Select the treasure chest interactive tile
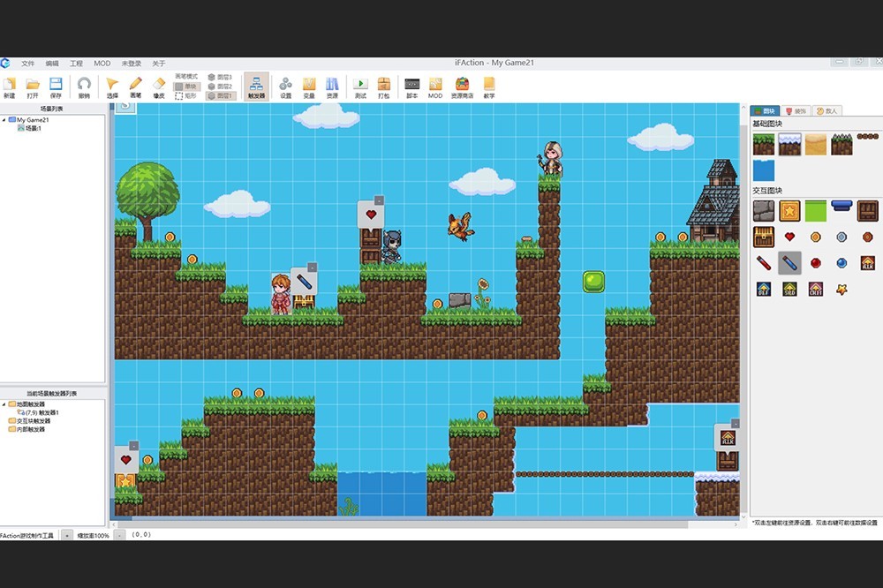Viewport: 883px width, 588px height. click(764, 237)
